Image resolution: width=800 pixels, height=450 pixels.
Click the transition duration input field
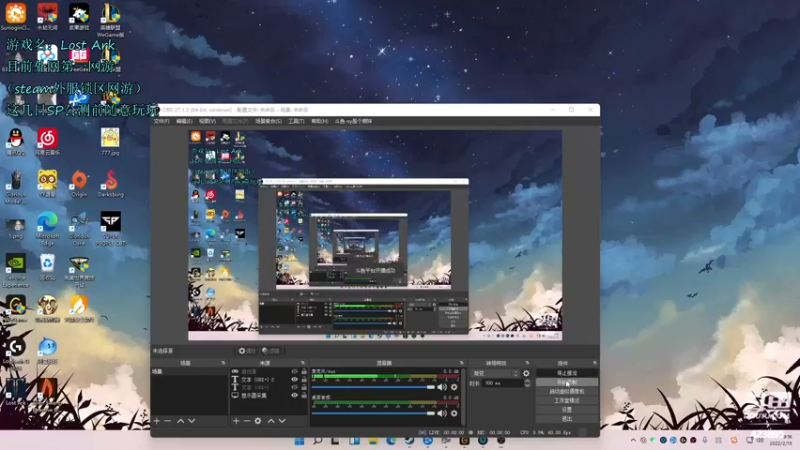click(503, 383)
